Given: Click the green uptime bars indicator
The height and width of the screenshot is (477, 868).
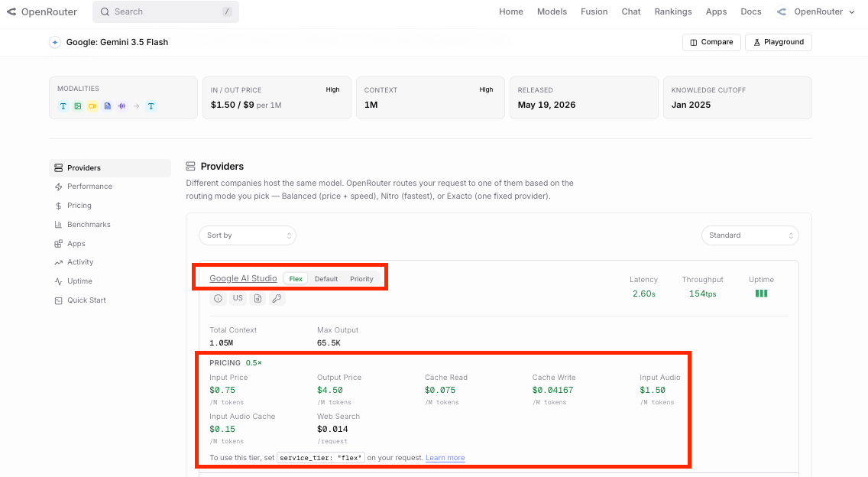Looking at the screenshot, I should [x=762, y=294].
